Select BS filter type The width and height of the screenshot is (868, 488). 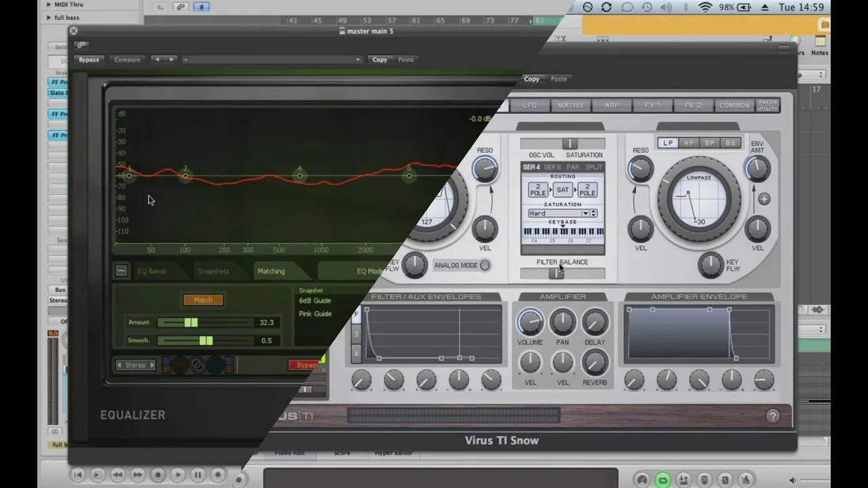pyautogui.click(x=730, y=143)
